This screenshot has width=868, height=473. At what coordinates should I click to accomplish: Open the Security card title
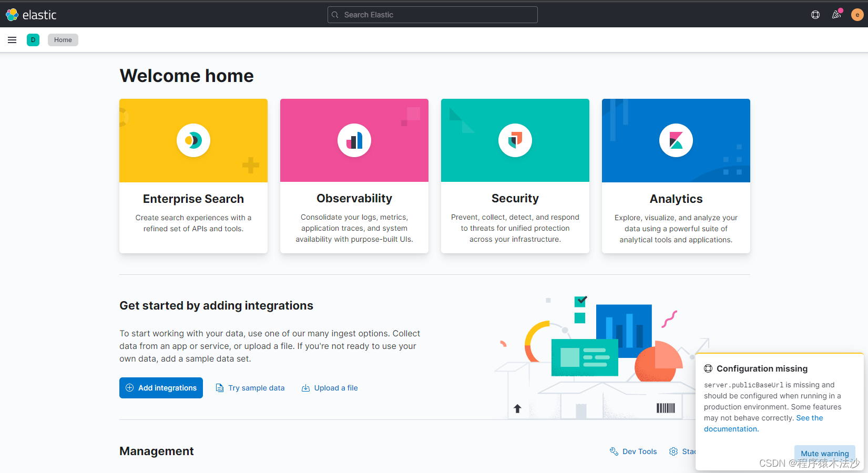pyautogui.click(x=515, y=198)
